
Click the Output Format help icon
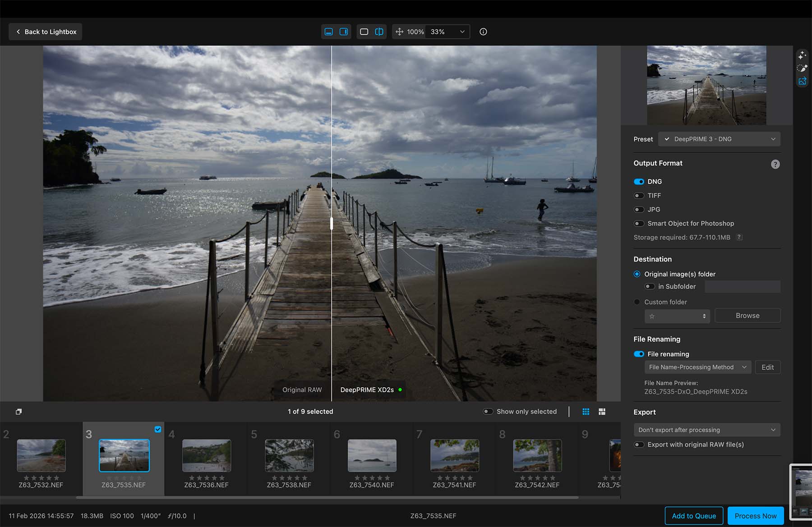click(x=775, y=164)
